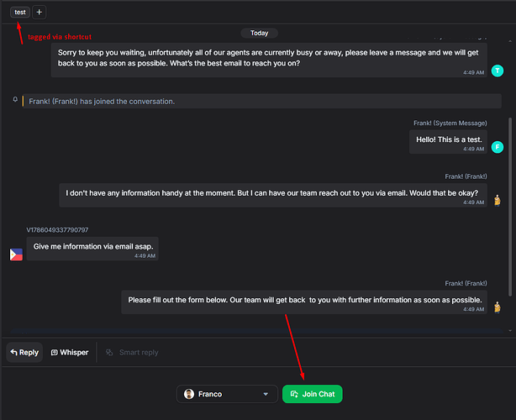
Task: Switch to the Whisper tab
Action: (70, 352)
